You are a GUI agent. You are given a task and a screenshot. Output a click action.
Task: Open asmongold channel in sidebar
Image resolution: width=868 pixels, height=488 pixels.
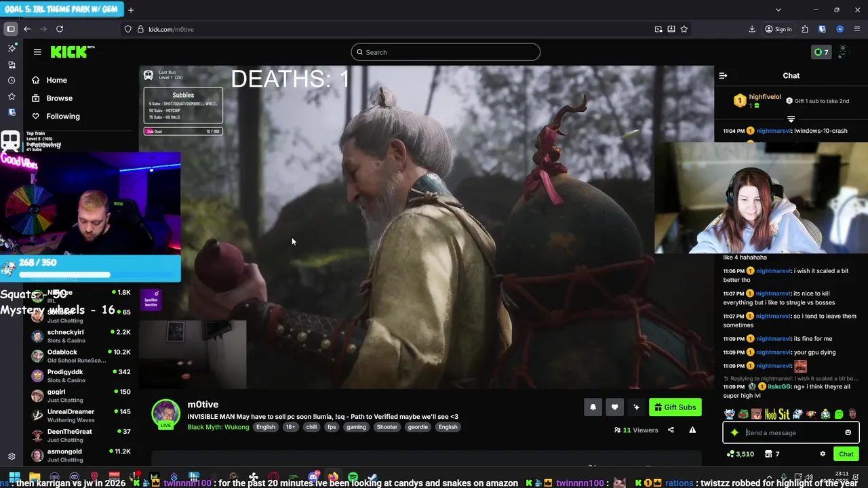point(81,455)
